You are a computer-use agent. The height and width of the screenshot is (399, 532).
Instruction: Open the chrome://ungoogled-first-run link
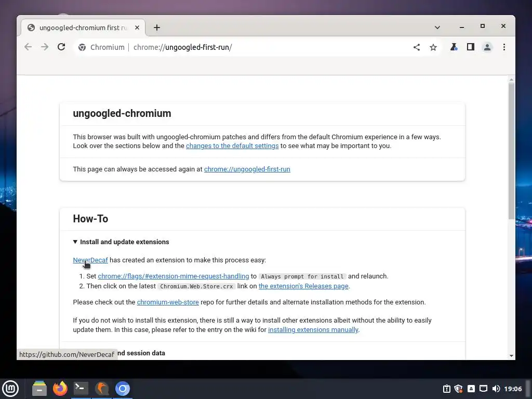pos(247,169)
